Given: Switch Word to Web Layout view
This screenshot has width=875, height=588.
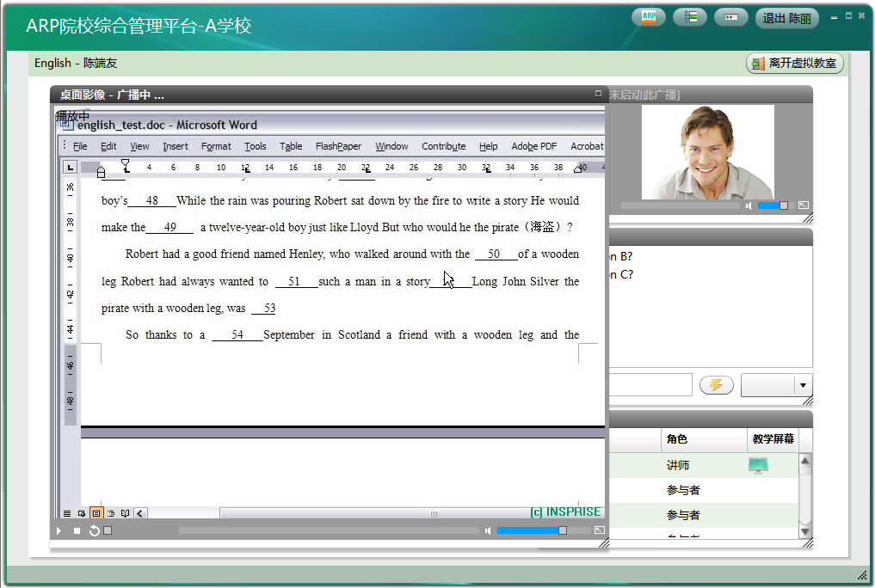Looking at the screenshot, I should click(82, 513).
